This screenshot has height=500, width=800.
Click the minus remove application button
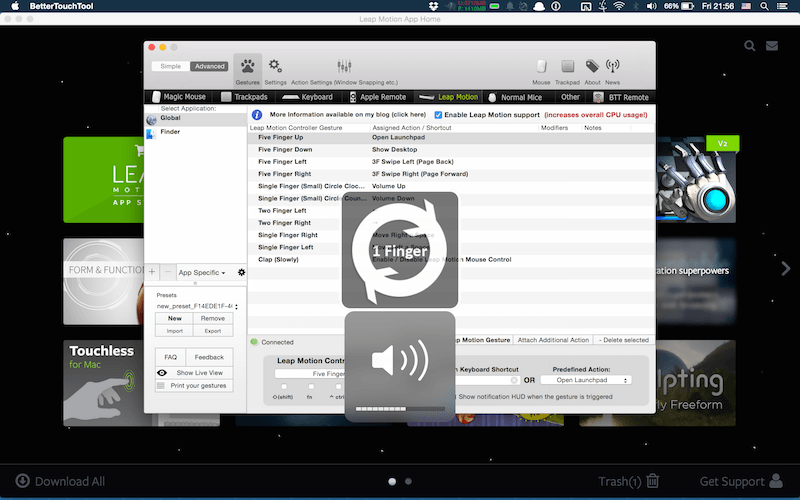point(168,272)
